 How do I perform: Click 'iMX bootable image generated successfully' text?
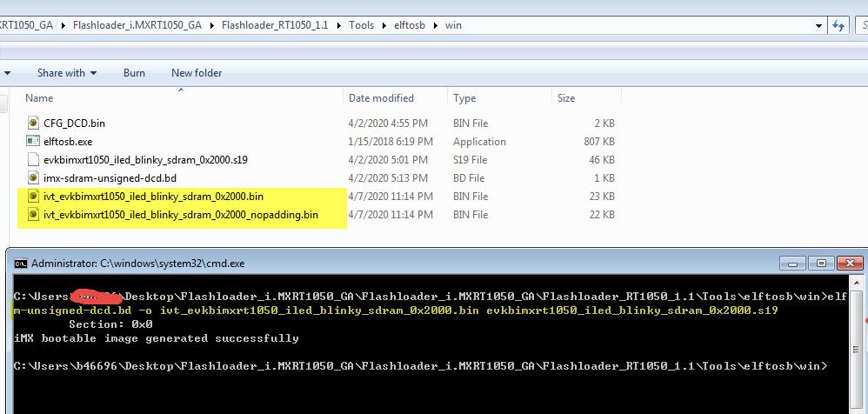tap(156, 338)
